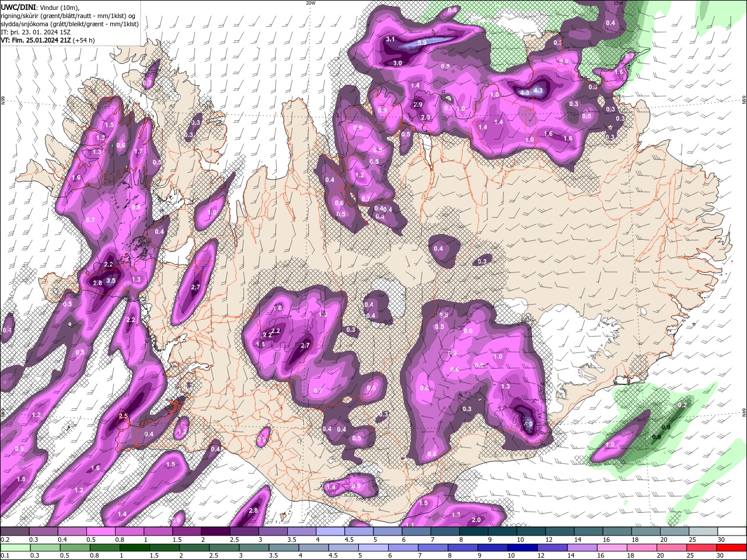Click the bright pink snow swatch between 0.5 and 0.8
This screenshot has width=747, height=560.
coord(100,531)
